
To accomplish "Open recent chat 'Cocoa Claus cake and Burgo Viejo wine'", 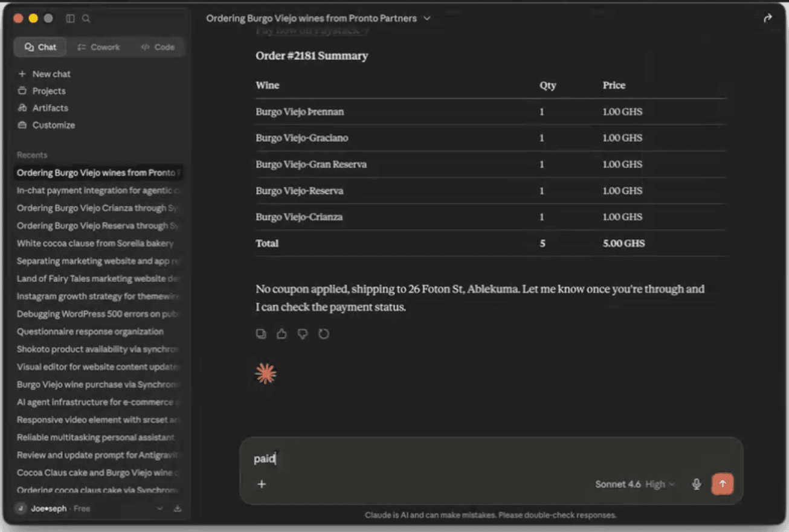I will [x=98, y=473].
